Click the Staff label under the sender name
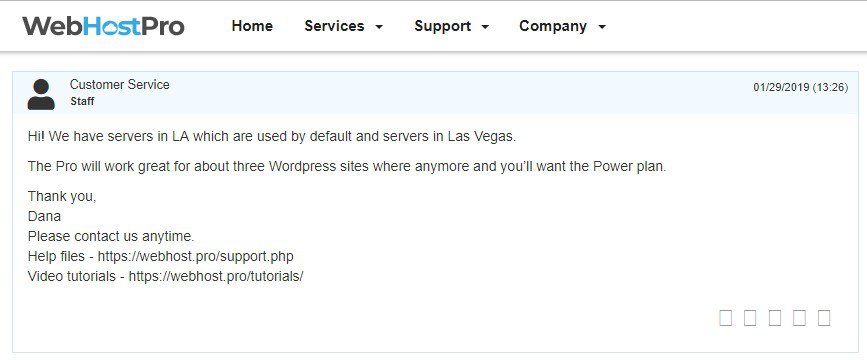The width and height of the screenshot is (867, 360). click(x=82, y=102)
